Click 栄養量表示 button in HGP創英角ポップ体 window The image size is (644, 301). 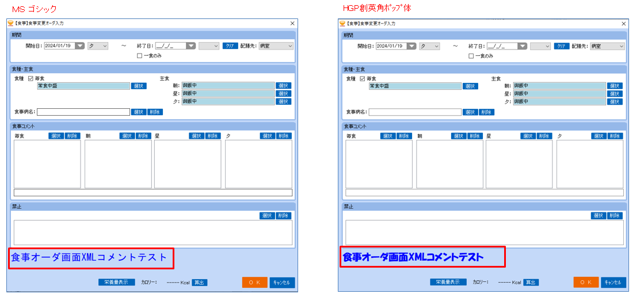[x=448, y=282]
